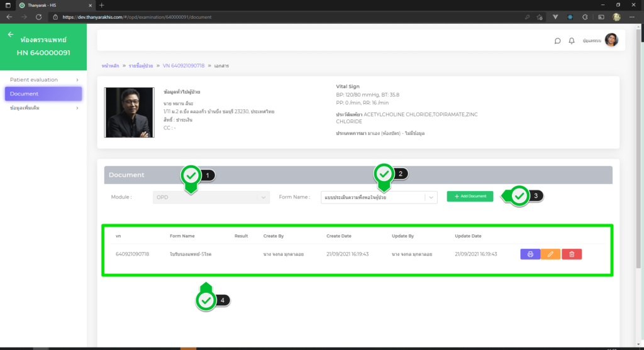Expand the ข้อมูลเพิ่มเติม sidebar menu

[43, 108]
